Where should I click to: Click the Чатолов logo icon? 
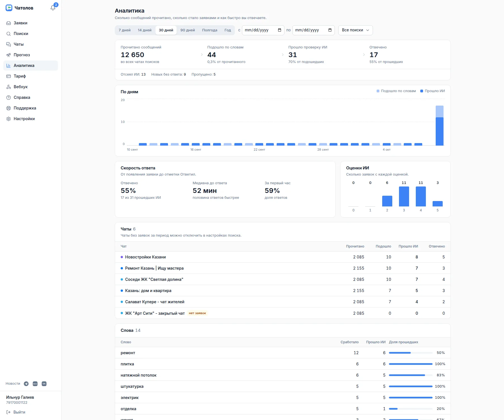[9, 8]
